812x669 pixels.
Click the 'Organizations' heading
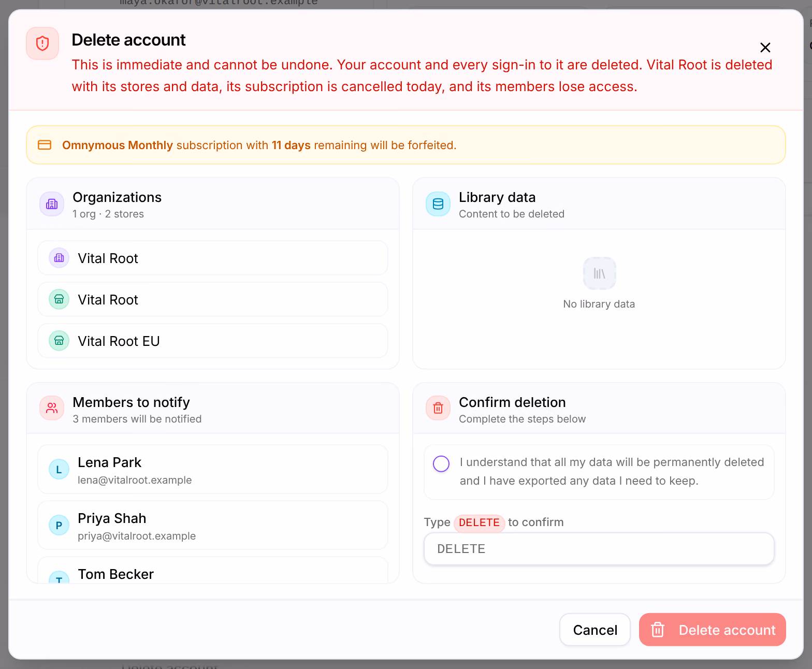[x=117, y=197]
